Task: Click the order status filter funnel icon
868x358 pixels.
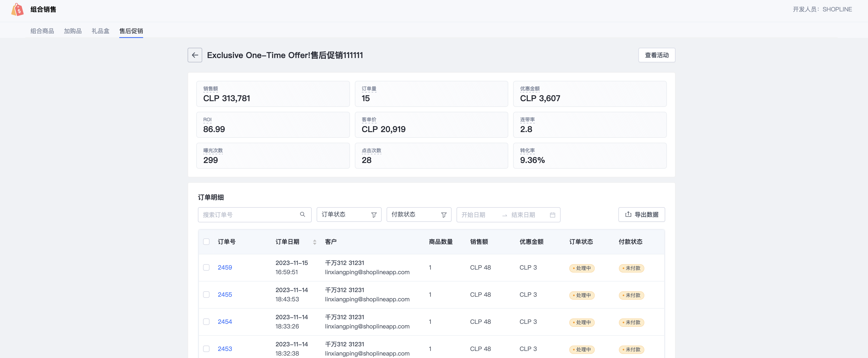Action: [x=374, y=215]
